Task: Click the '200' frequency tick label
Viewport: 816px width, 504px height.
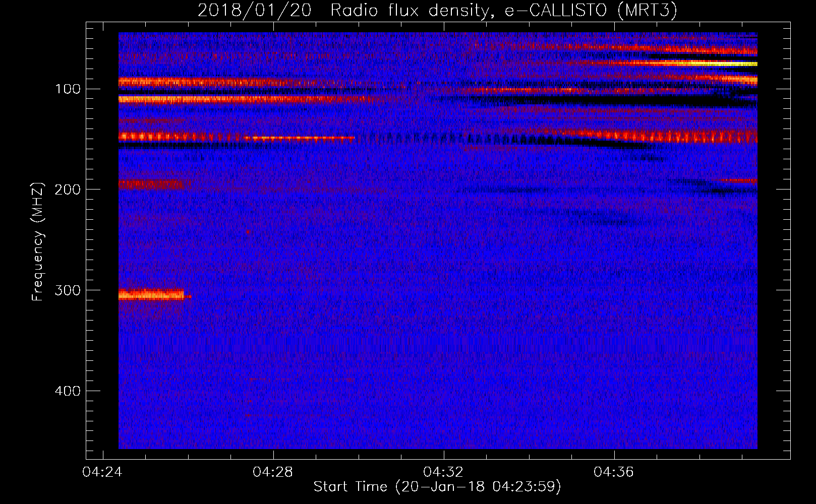Action: (x=68, y=190)
